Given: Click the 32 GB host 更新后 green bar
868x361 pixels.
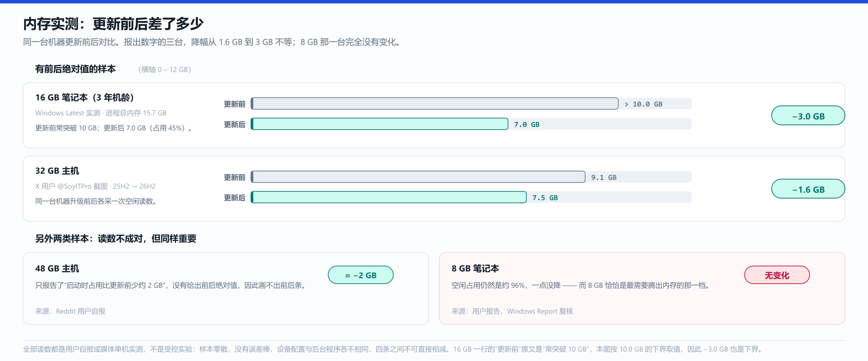Looking at the screenshot, I should point(389,197).
